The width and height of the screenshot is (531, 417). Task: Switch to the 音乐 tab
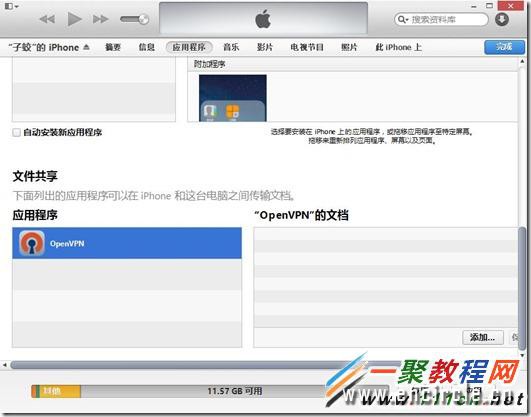[x=231, y=47]
